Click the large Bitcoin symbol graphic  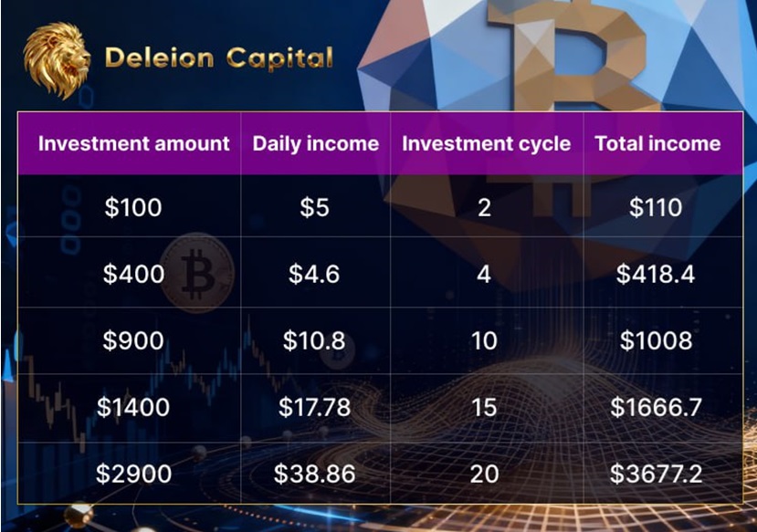566,55
